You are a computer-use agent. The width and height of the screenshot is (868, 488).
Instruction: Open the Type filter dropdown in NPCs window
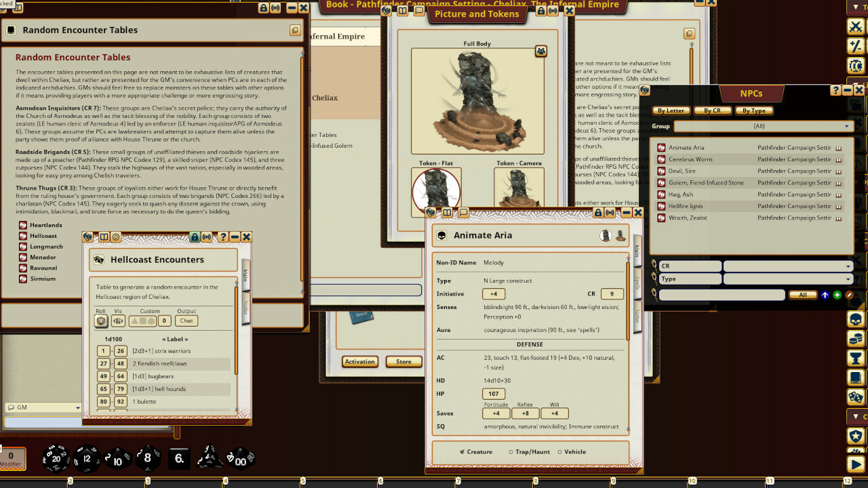[787, 279]
